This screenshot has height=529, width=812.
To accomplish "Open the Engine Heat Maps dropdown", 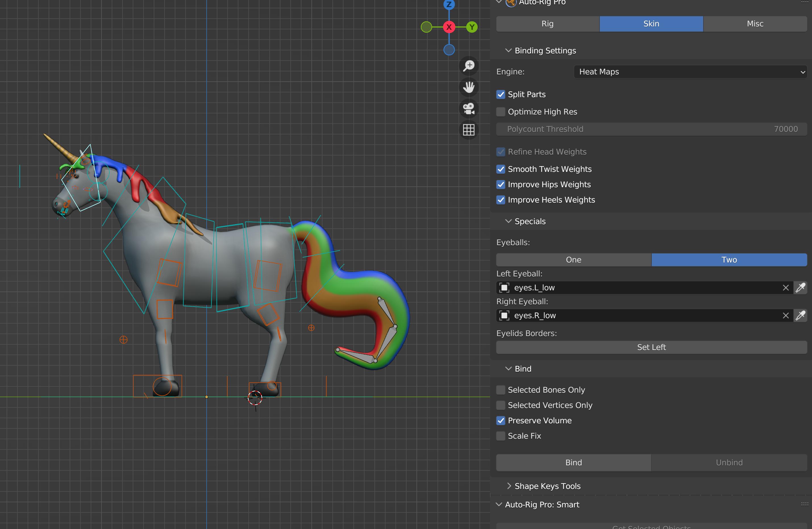I will pos(690,72).
